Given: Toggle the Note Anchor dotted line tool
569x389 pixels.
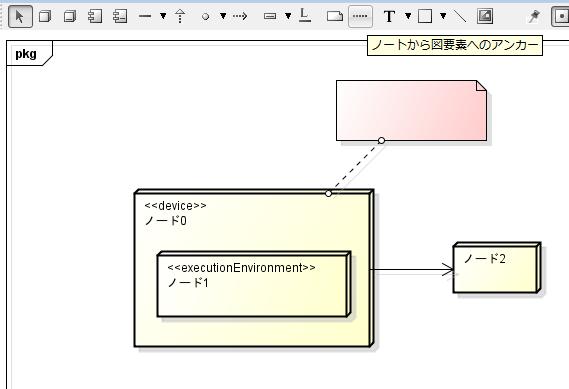Looking at the screenshot, I should [x=360, y=16].
